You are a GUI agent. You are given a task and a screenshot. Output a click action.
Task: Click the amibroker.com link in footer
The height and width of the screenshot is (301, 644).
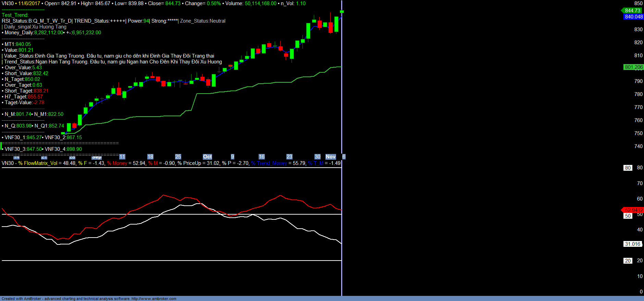tap(153, 299)
